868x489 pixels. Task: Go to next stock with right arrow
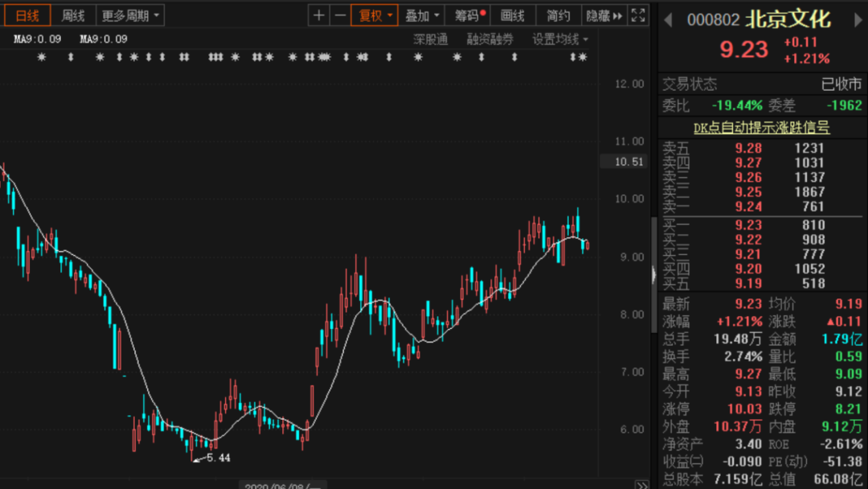(858, 20)
